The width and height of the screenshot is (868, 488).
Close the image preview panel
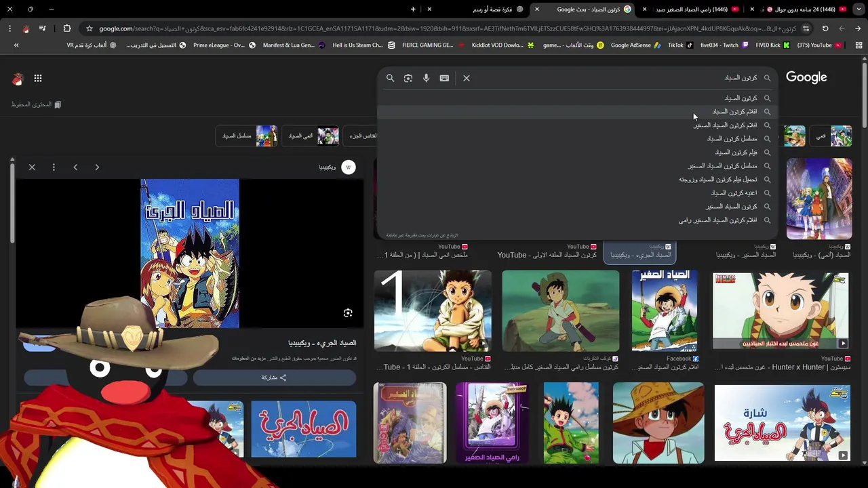[32, 167]
